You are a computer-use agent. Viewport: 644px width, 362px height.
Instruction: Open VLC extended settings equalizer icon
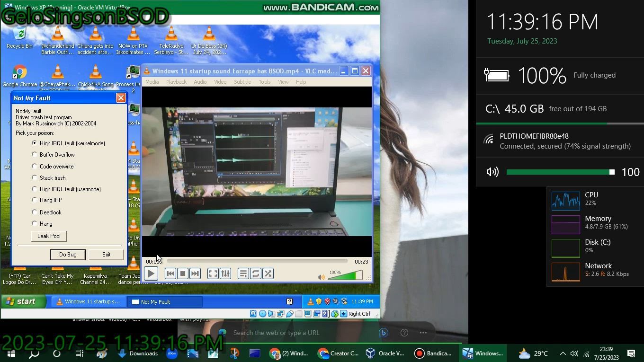pos(225,274)
